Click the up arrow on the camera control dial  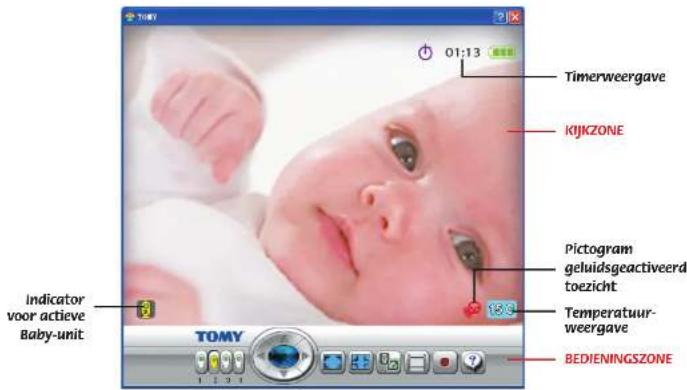[283, 338]
